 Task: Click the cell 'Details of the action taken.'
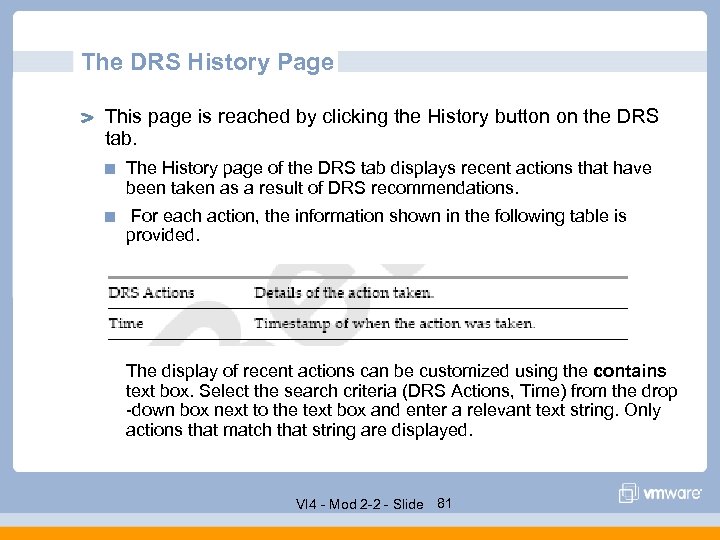pos(344,292)
